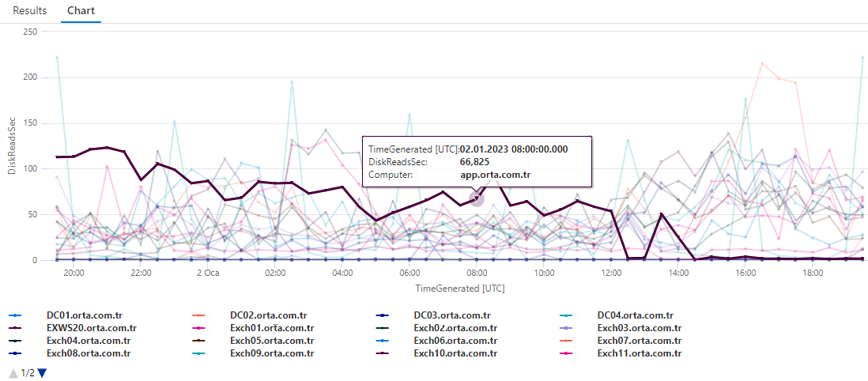Viewport: 868px width, 381px height.
Task: Go to previous legend page arrow
Action: (14, 372)
